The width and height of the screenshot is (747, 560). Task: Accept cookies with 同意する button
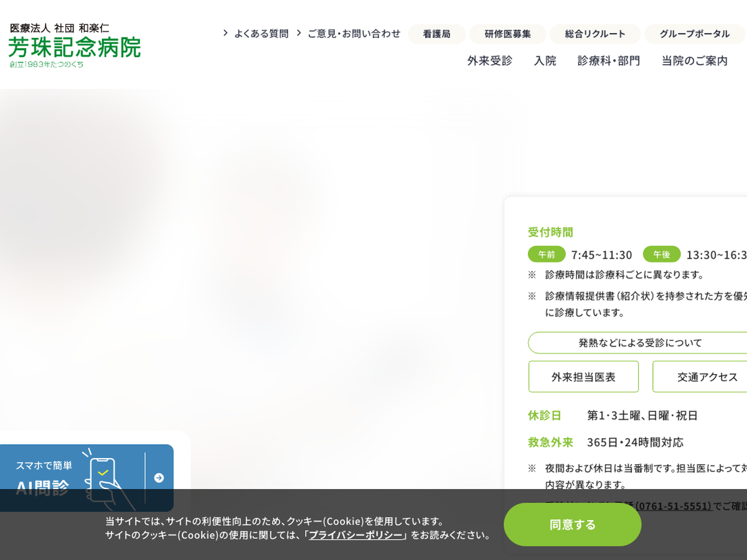572,525
